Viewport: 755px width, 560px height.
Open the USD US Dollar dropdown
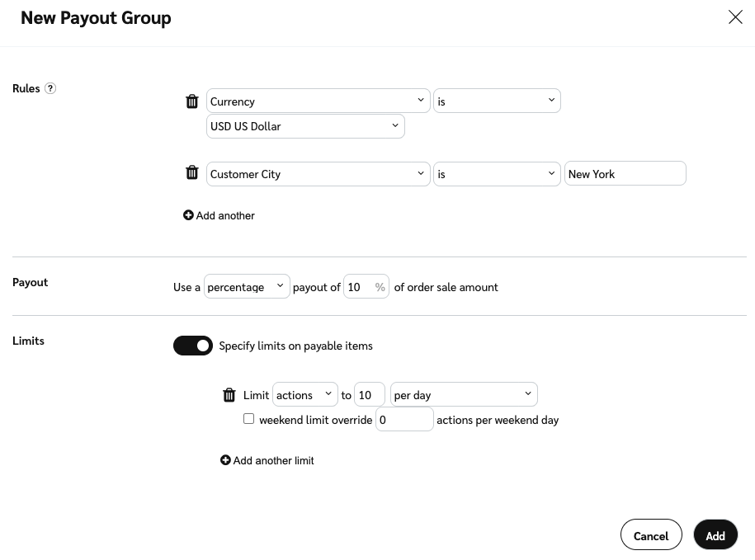(305, 126)
